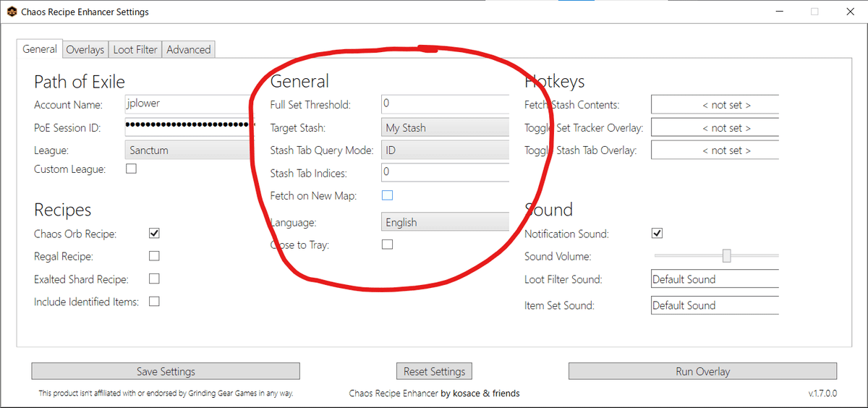Enable the Custom League checkbox
The width and height of the screenshot is (868, 408).
(x=131, y=169)
